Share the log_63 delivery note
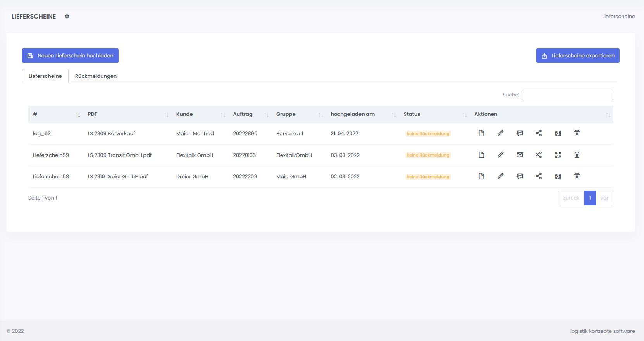The image size is (644, 341). point(539,133)
